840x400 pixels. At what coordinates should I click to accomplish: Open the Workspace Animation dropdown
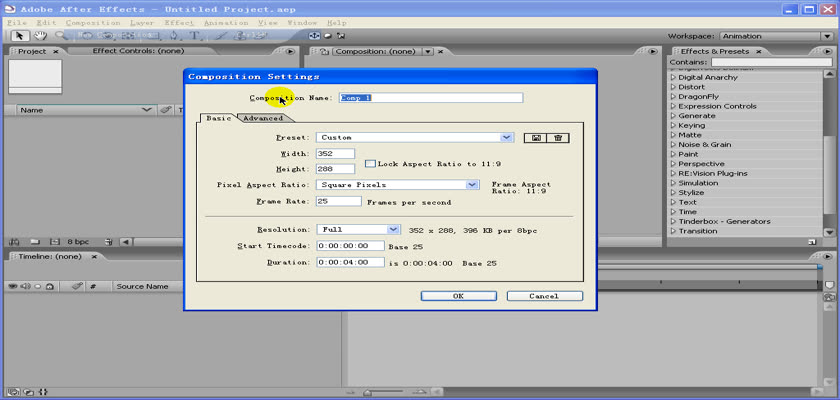point(776,36)
